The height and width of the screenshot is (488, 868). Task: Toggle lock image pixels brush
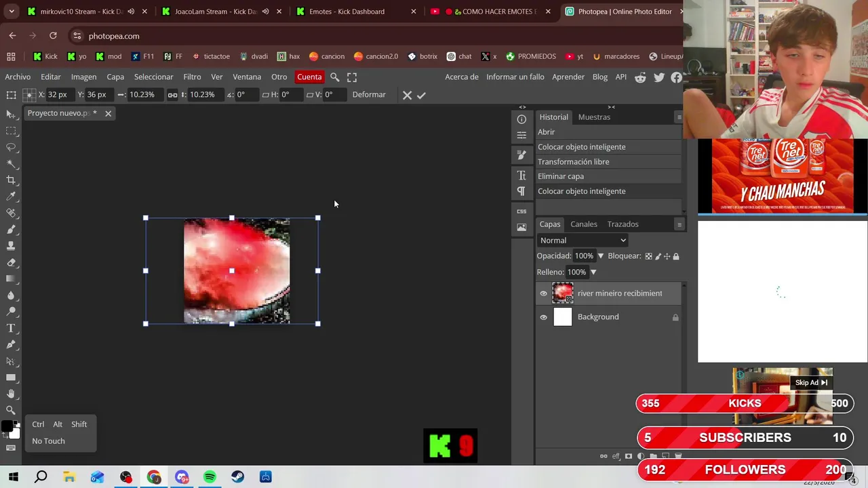658,256
